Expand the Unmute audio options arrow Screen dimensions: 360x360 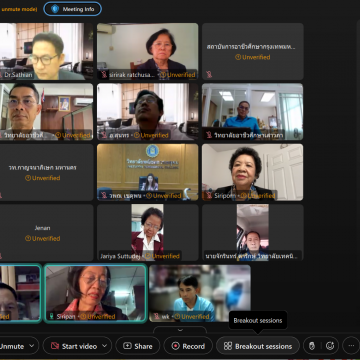pos(32,346)
